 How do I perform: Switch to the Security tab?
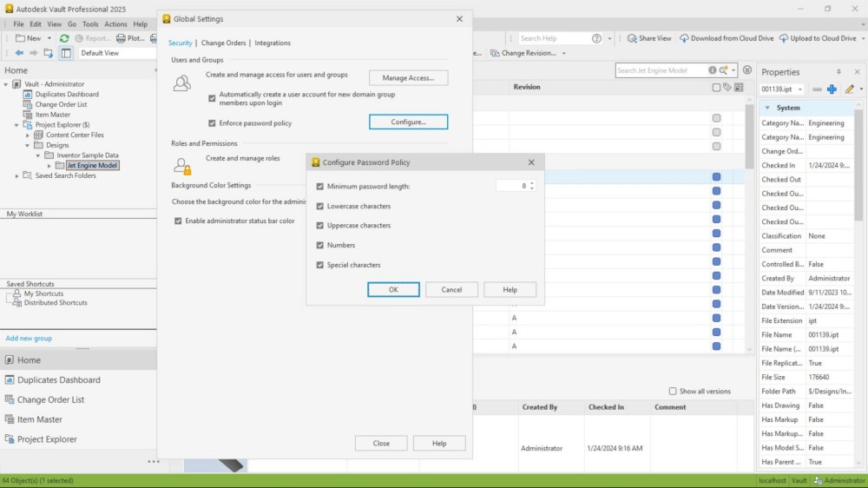coord(180,43)
